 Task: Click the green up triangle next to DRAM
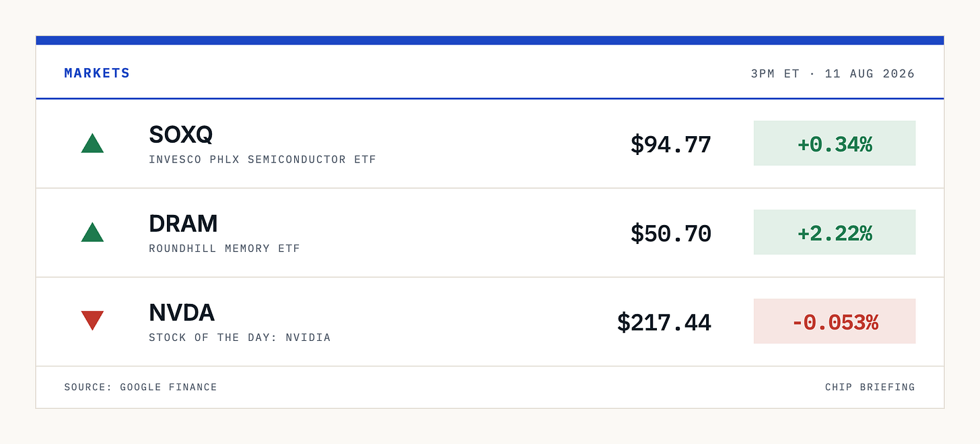click(92, 232)
